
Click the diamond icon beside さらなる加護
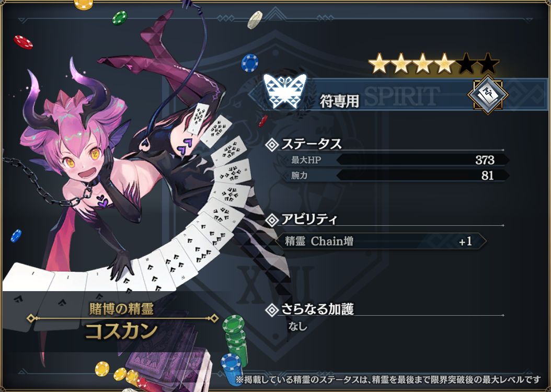(272, 310)
